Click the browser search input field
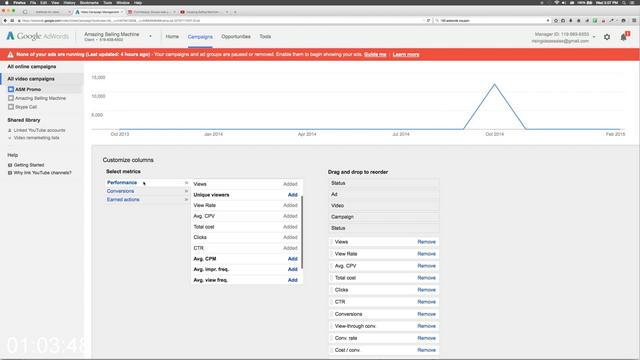Viewport: 640px width, 360px height. coord(493,20)
